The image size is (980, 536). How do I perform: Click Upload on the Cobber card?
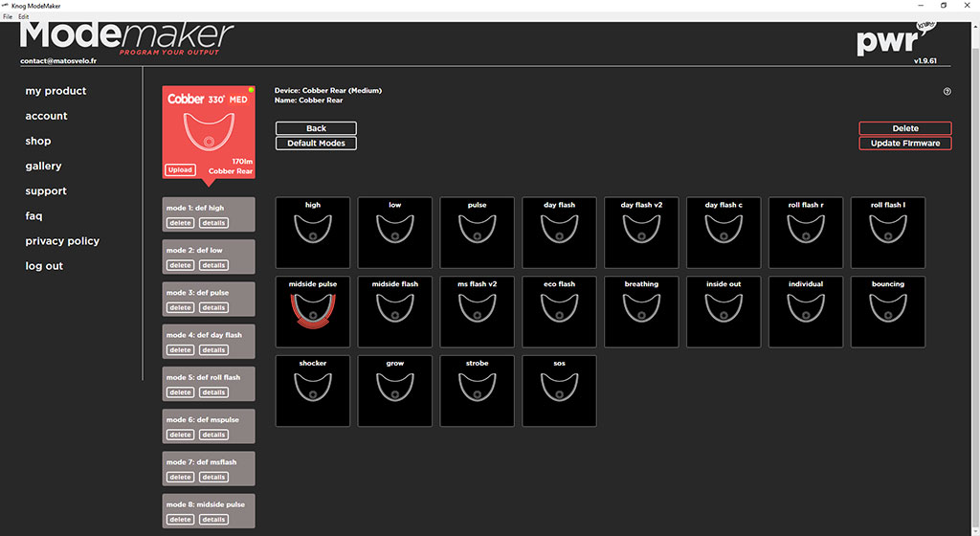[180, 170]
